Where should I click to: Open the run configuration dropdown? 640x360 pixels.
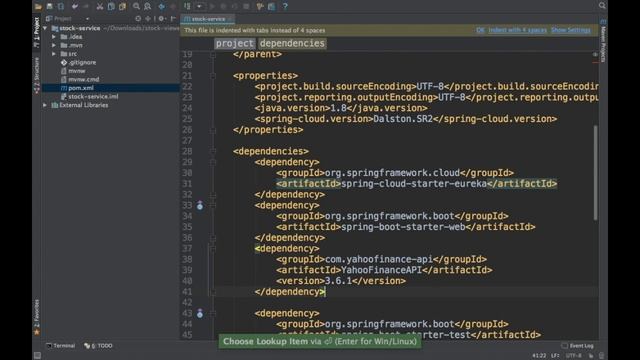199,6
